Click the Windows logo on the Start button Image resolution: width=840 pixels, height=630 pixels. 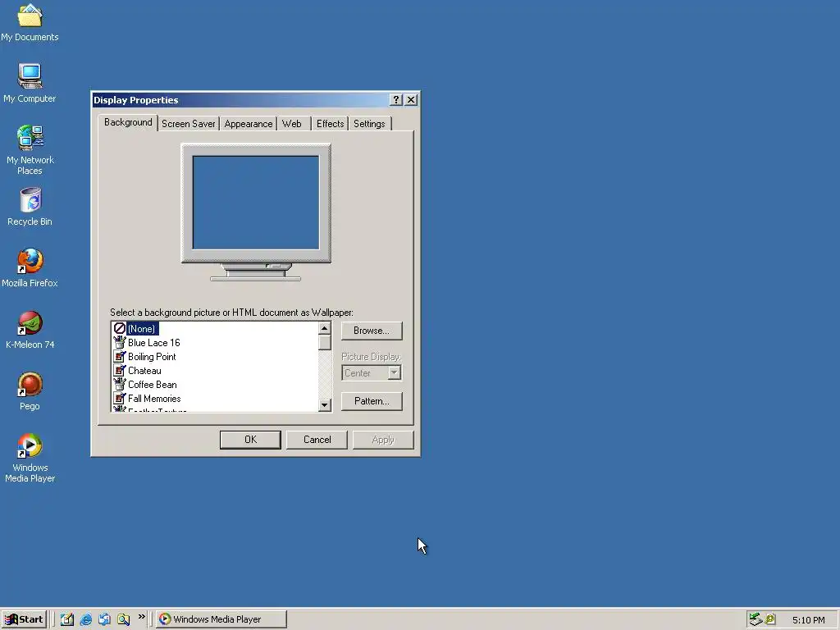click(11, 619)
